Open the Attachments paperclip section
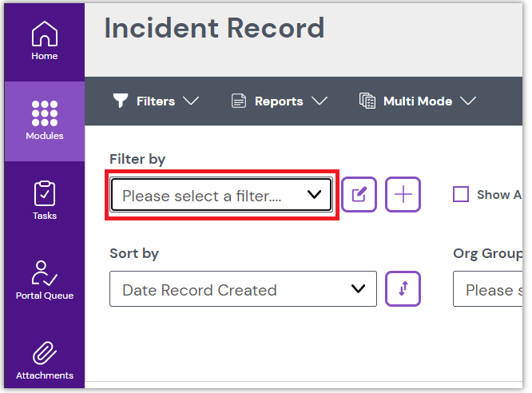The height and width of the screenshot is (393, 532). (x=45, y=359)
